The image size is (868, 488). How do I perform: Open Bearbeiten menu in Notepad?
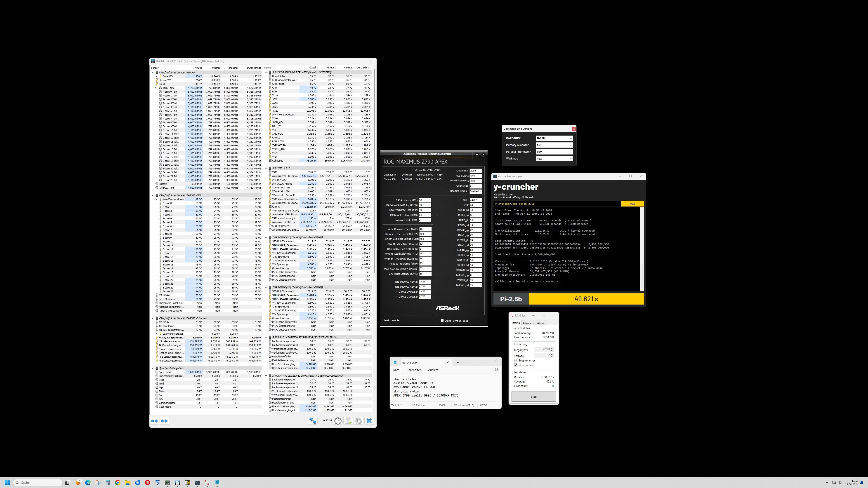click(x=414, y=370)
